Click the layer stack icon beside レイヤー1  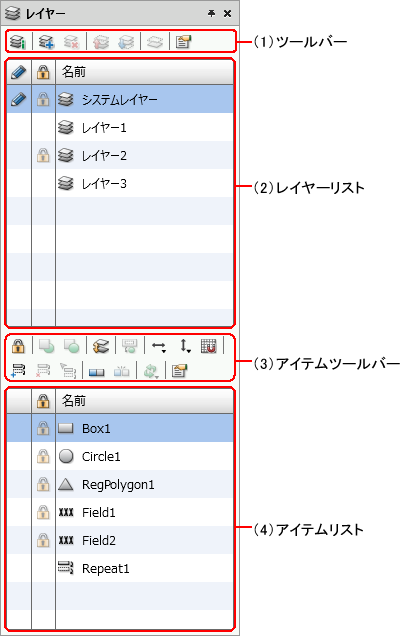tap(66, 127)
